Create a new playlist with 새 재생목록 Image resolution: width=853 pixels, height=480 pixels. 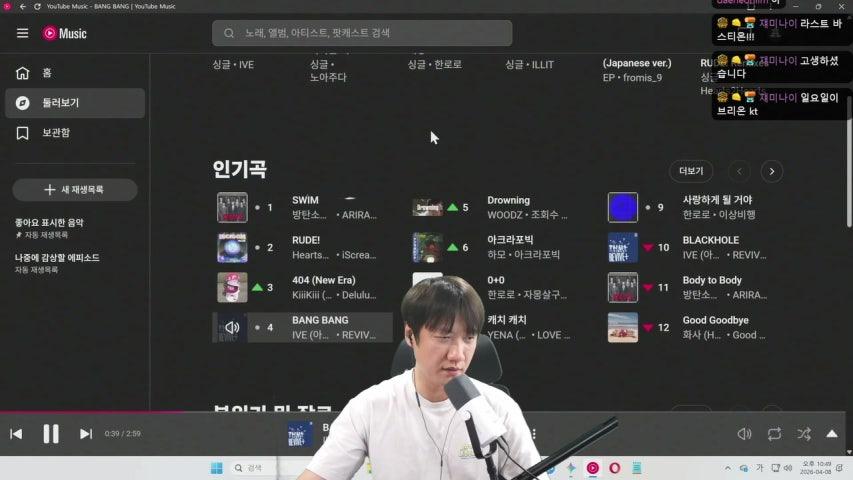point(75,190)
